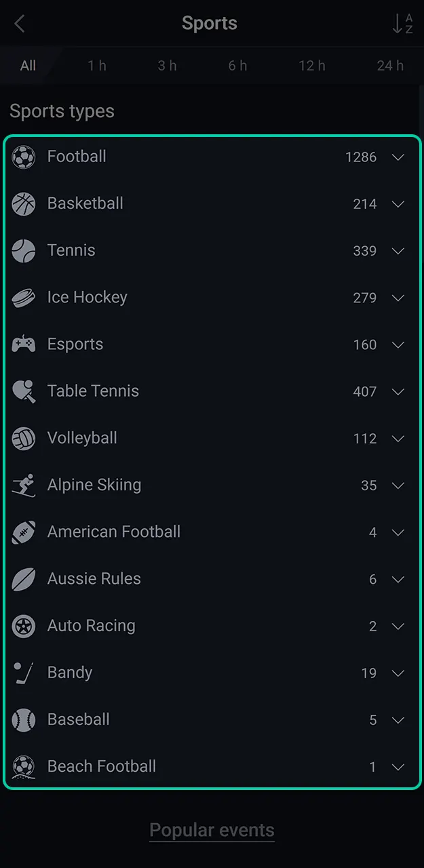Expand the Beach Football chevron
This screenshot has width=424, height=868.
pyautogui.click(x=398, y=767)
